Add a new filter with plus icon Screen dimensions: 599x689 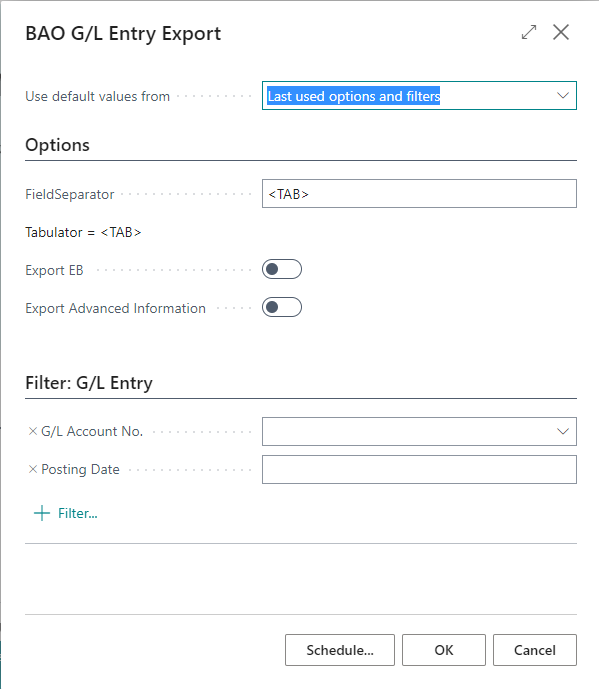tap(66, 513)
